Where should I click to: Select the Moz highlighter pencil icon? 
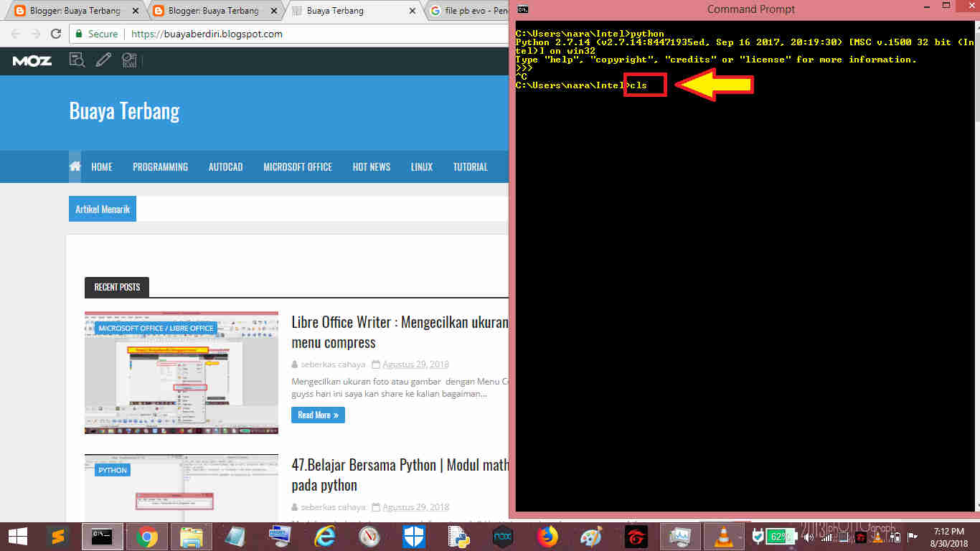tap(103, 61)
